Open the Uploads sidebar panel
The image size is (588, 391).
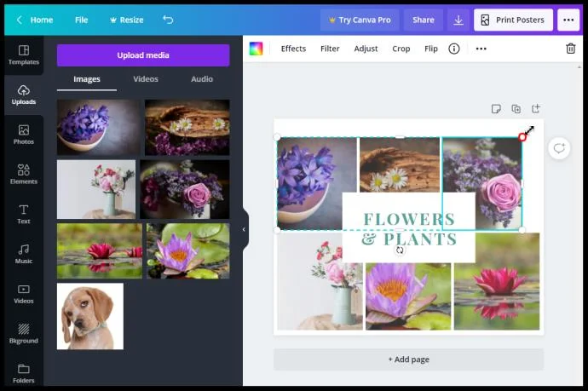click(x=24, y=95)
